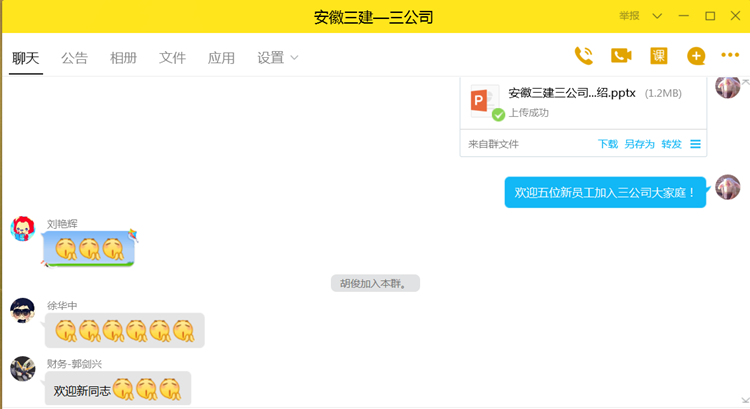Viewport: 750px width, 409px height.
Task: Expand the 设置 dropdown
Action: point(278,58)
